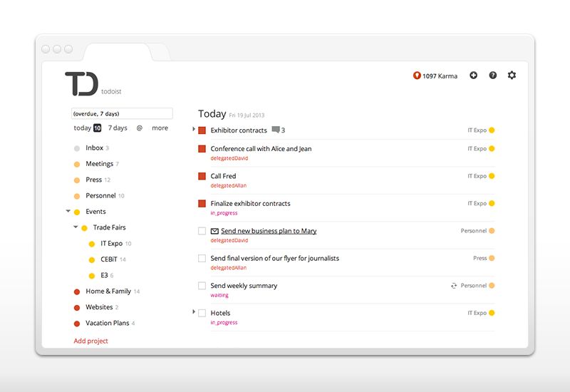Screen dimensions: 570x392
Task: Open the Home & Family project
Action: click(x=108, y=291)
